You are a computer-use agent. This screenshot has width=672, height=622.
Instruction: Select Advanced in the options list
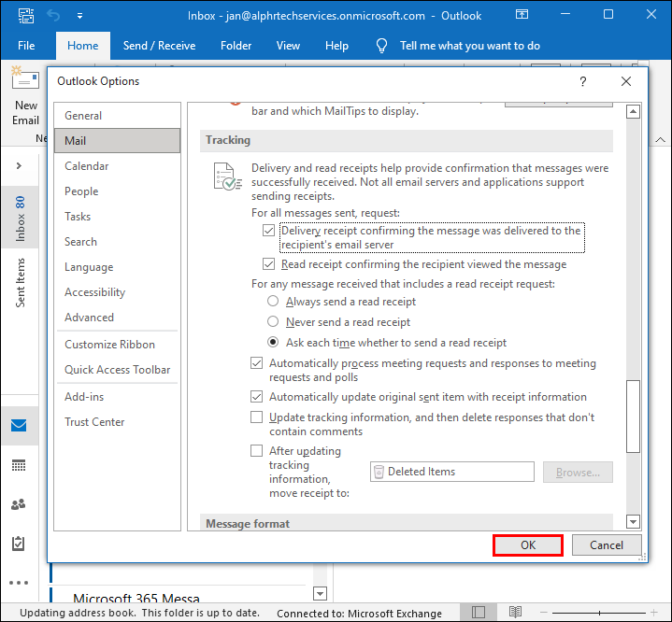click(89, 318)
